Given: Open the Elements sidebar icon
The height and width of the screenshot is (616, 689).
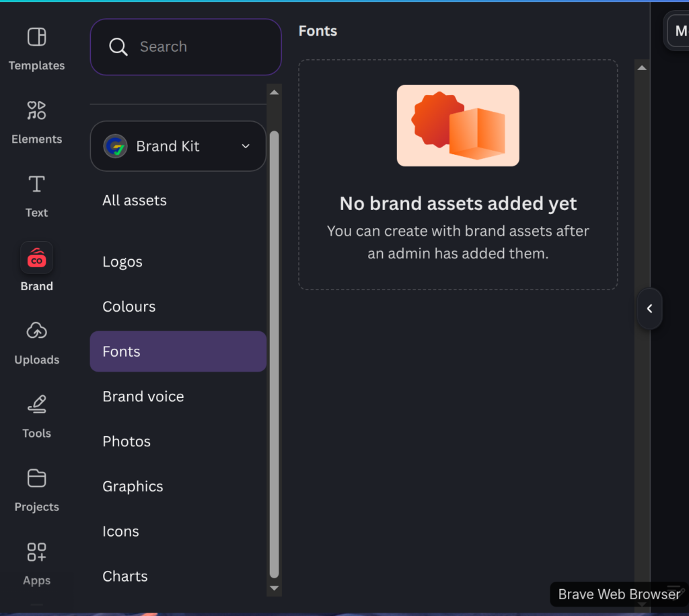Looking at the screenshot, I should click(x=36, y=110).
